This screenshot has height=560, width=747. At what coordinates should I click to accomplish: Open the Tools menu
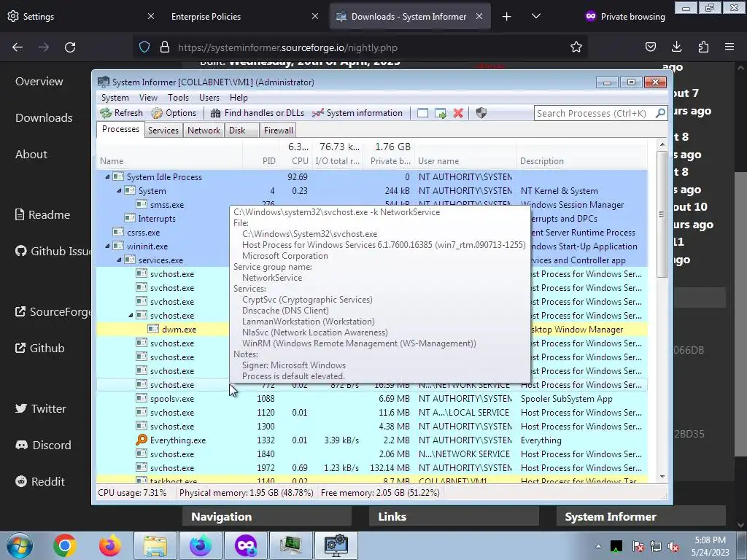coord(178,98)
